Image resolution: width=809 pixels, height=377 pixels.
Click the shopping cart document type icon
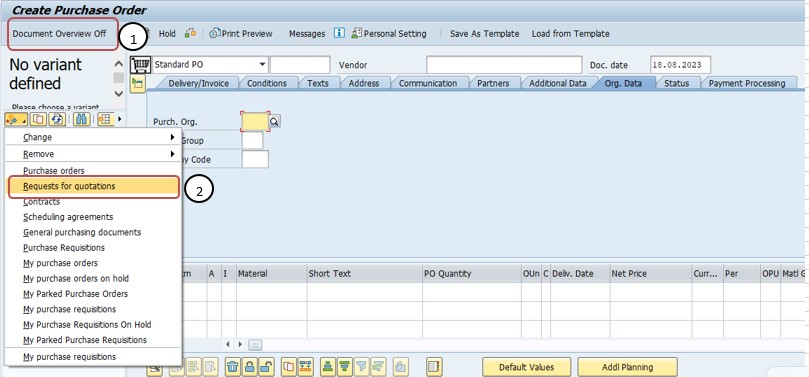pyautogui.click(x=140, y=65)
